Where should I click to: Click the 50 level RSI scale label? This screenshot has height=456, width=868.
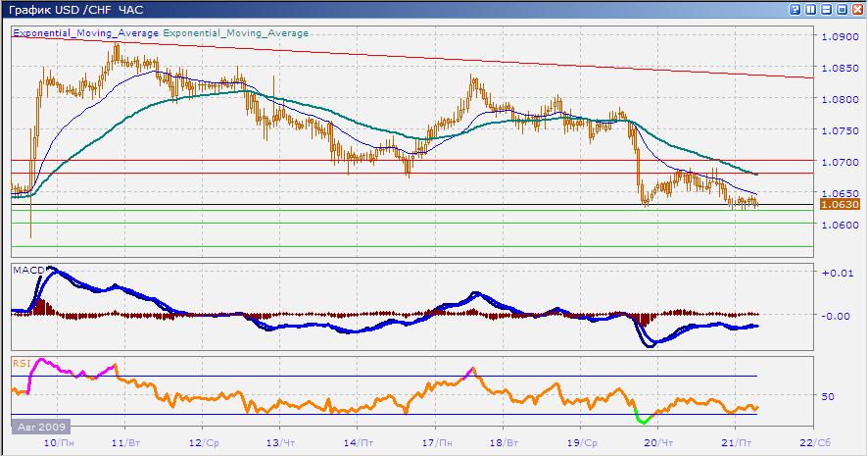828,396
